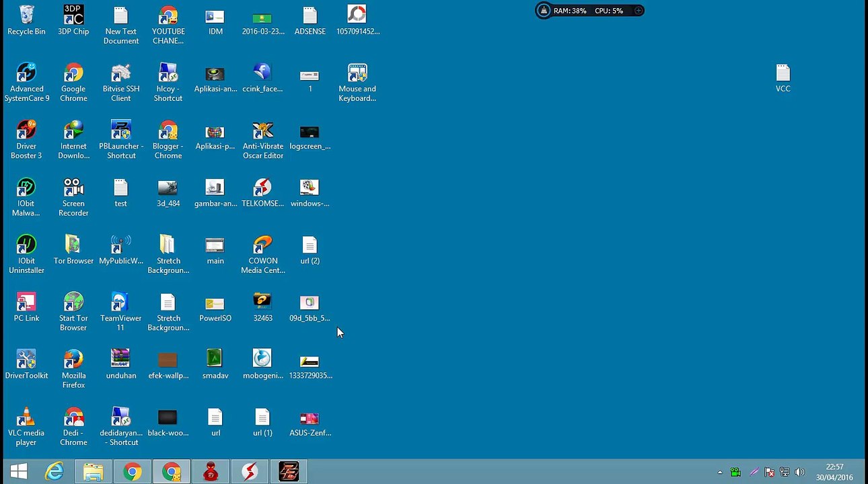Select the PBLauncher - Shortcut icon
The height and width of the screenshot is (484, 868).
(x=121, y=139)
